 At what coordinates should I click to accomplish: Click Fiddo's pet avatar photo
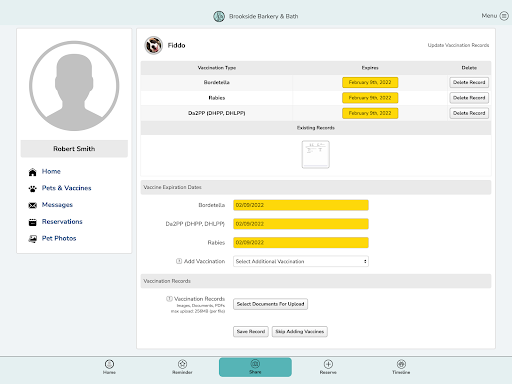pyautogui.click(x=153, y=45)
